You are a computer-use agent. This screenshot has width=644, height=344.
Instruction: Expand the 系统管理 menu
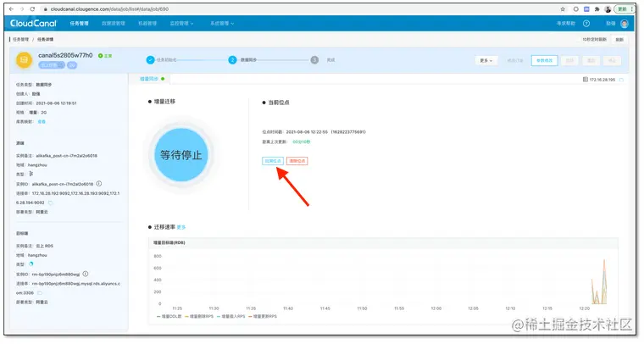[222, 24]
